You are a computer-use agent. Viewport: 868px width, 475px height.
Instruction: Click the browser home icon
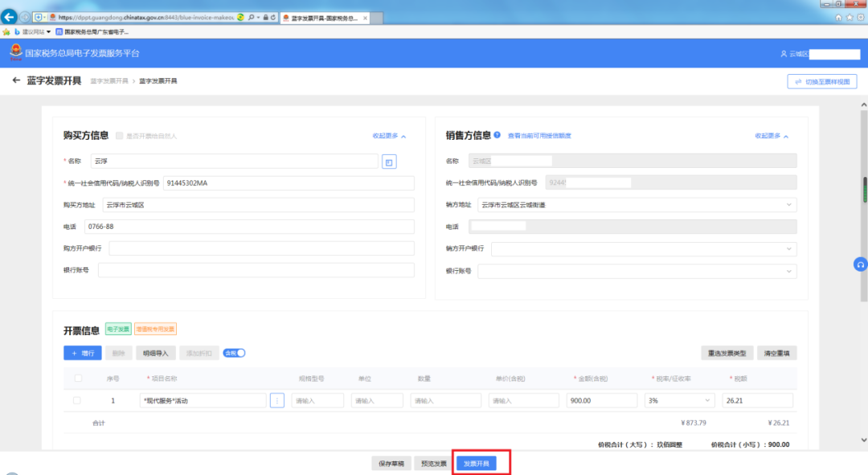coord(838,18)
